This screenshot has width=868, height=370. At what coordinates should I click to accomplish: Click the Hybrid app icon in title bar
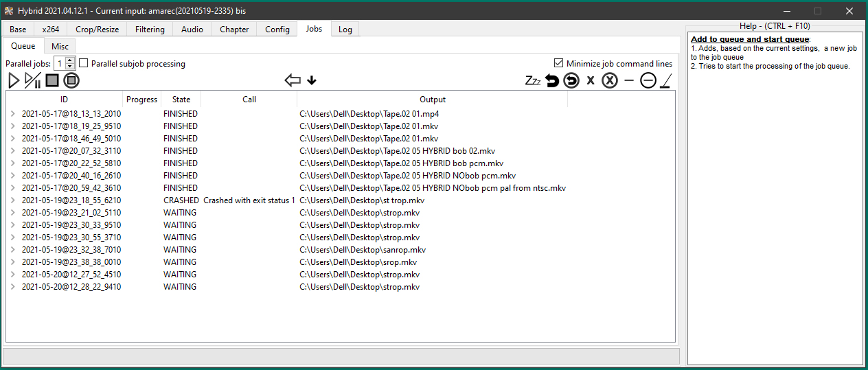(10, 10)
